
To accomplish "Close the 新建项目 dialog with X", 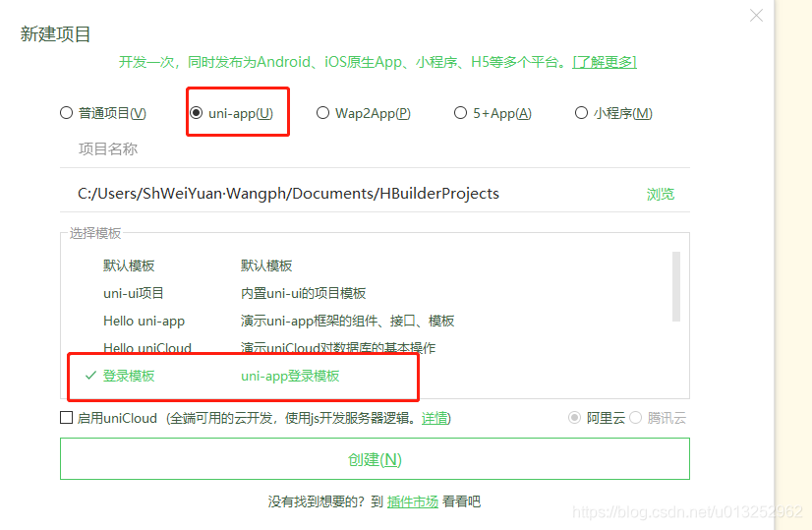I will [756, 16].
